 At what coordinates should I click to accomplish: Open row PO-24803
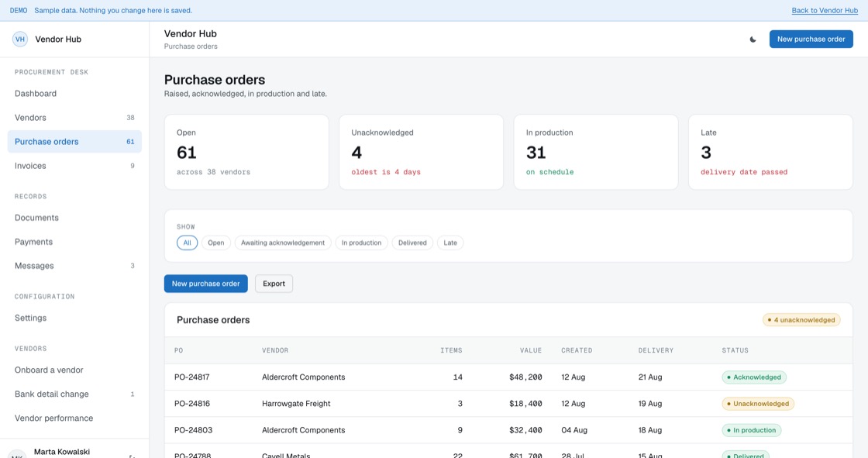pyautogui.click(x=508, y=430)
